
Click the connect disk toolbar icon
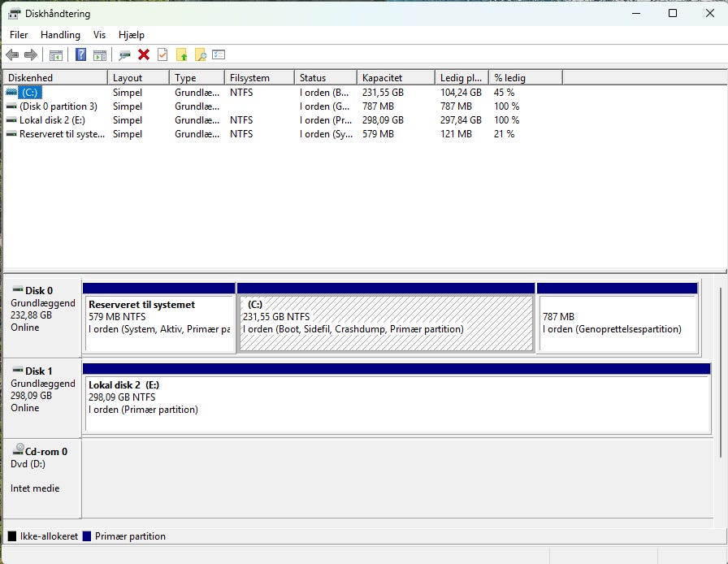tap(124, 54)
